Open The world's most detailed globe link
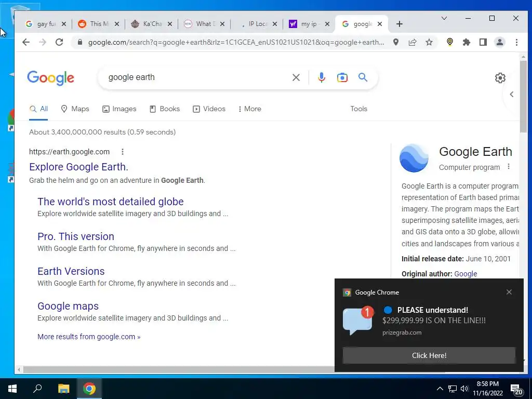This screenshot has height=399, width=532. point(111,202)
